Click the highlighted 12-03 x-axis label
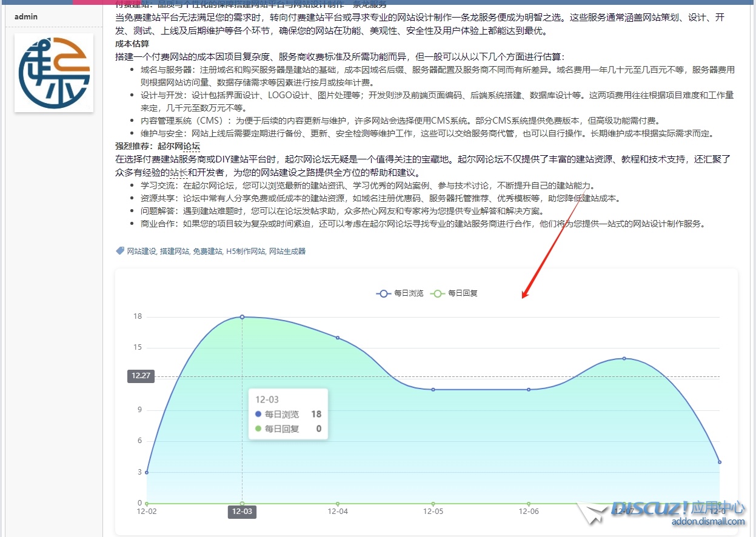 click(x=242, y=512)
